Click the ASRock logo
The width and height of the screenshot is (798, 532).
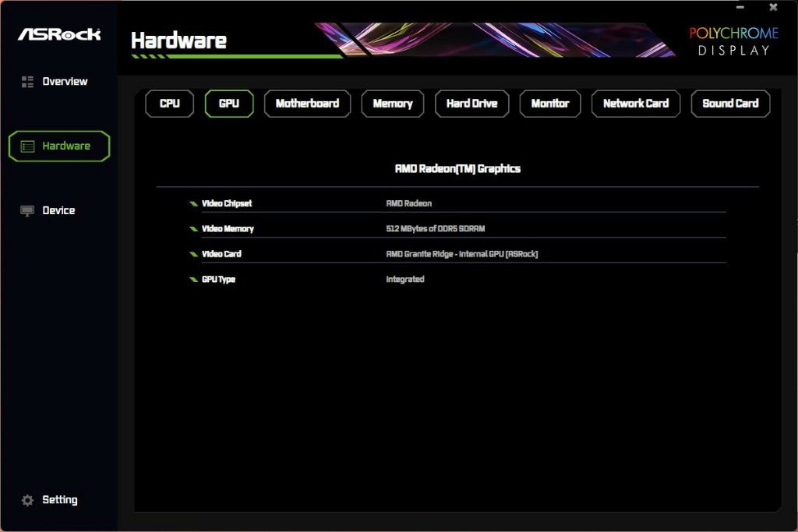tap(59, 34)
